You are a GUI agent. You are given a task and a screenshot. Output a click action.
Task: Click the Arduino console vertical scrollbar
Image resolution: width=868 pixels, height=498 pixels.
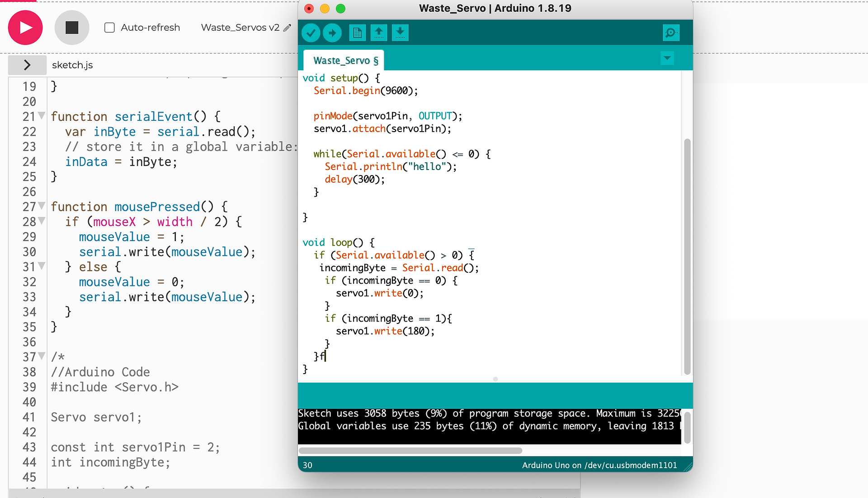687,427
